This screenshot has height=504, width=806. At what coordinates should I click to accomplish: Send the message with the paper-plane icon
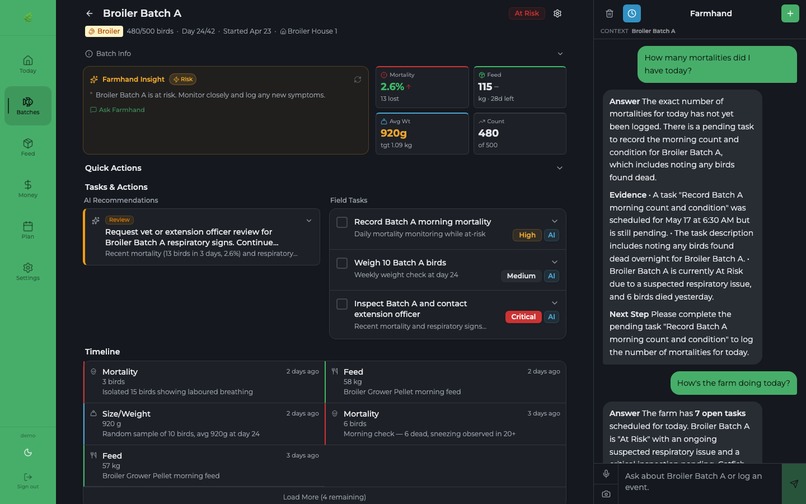tap(794, 483)
